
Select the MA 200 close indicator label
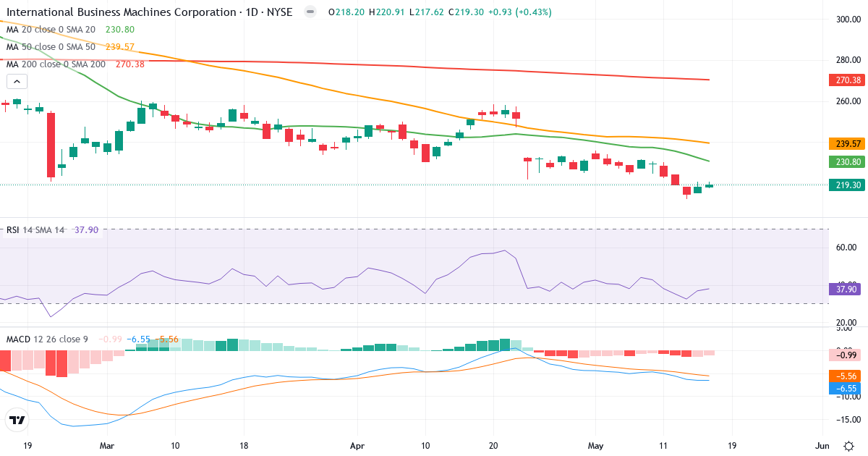[56, 64]
